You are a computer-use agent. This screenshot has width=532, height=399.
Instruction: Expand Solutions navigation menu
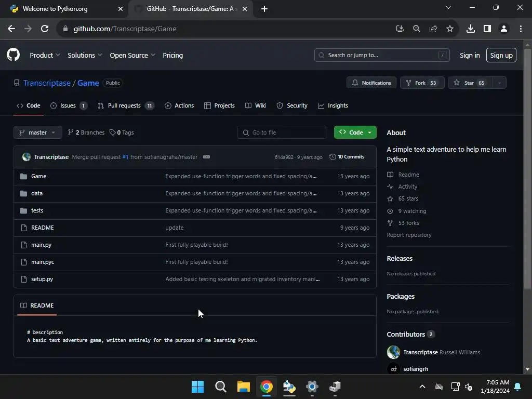tap(85, 55)
